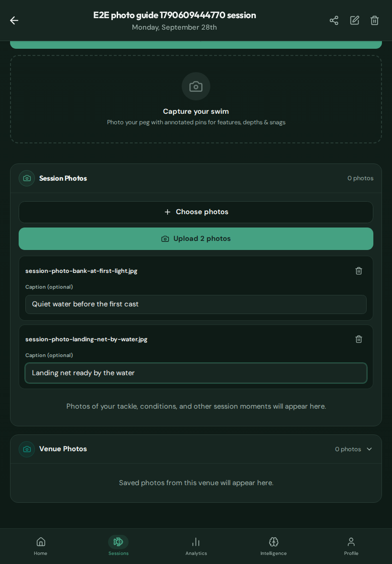Click the Venue Photos camera icon
This screenshot has width=392, height=564.
(x=27, y=449)
